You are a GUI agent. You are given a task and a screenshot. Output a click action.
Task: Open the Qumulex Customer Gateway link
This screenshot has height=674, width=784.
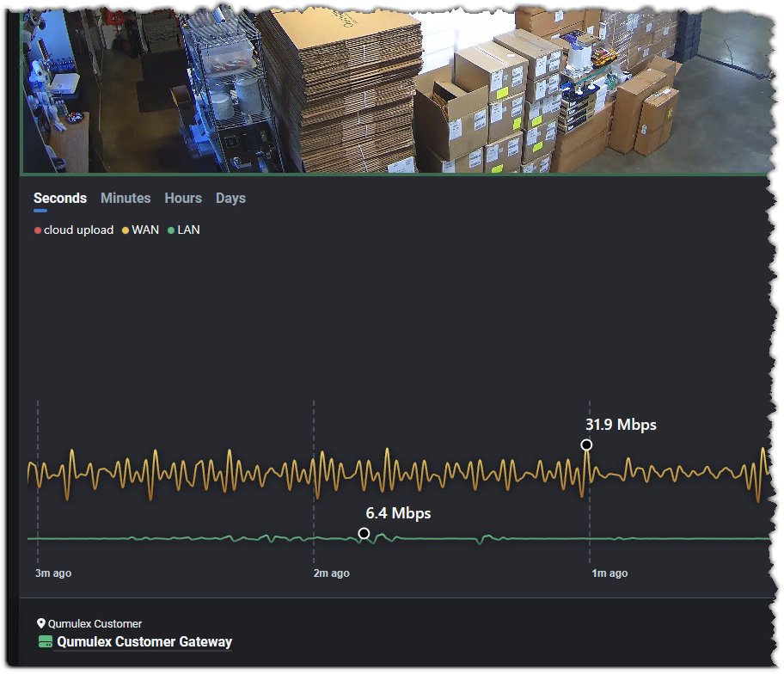pyautogui.click(x=144, y=642)
